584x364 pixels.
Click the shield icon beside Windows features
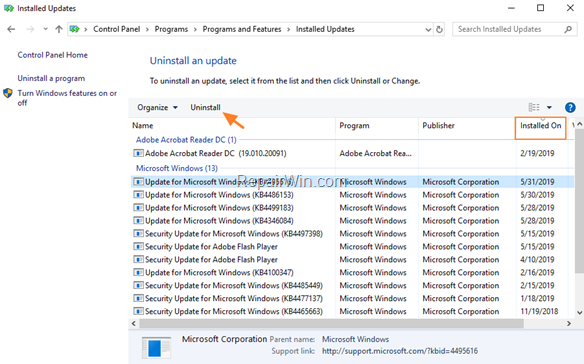click(x=8, y=93)
